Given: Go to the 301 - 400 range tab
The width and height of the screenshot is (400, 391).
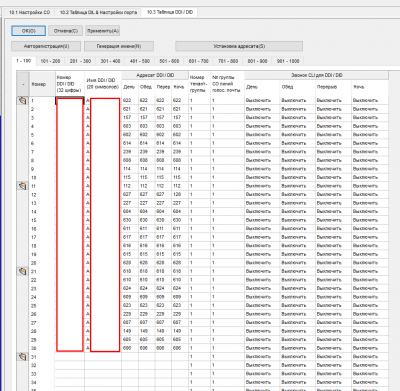Looking at the screenshot, I should (x=110, y=61).
